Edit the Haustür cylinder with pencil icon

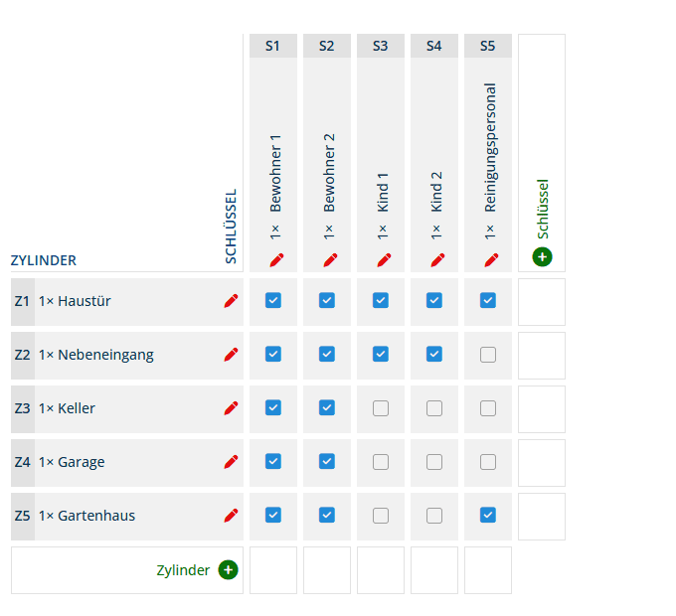click(x=231, y=301)
